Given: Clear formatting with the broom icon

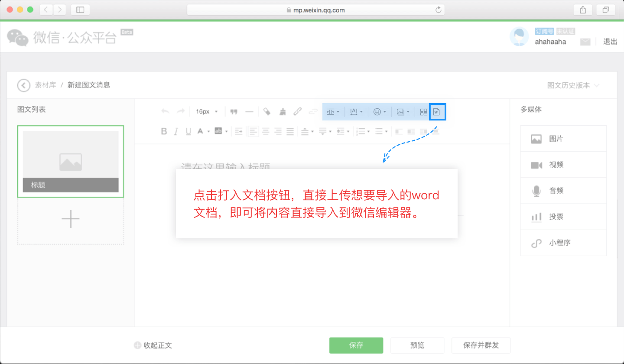Looking at the screenshot, I should tap(283, 111).
